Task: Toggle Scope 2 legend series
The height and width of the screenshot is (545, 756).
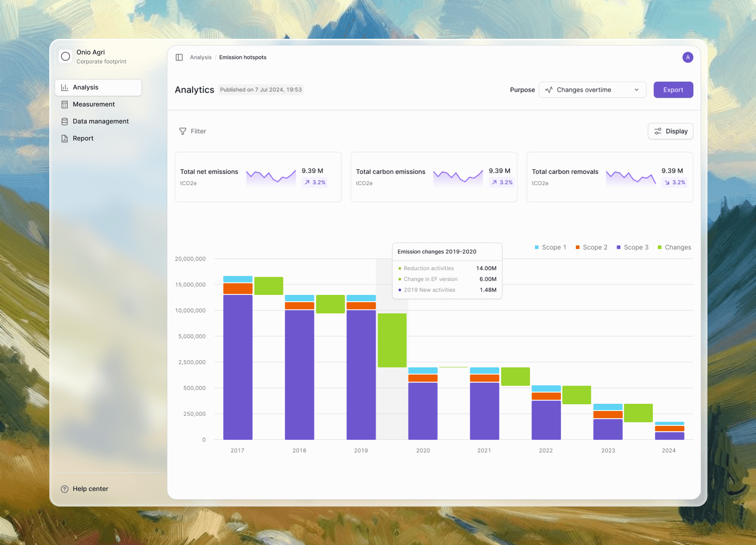Action: [592, 247]
